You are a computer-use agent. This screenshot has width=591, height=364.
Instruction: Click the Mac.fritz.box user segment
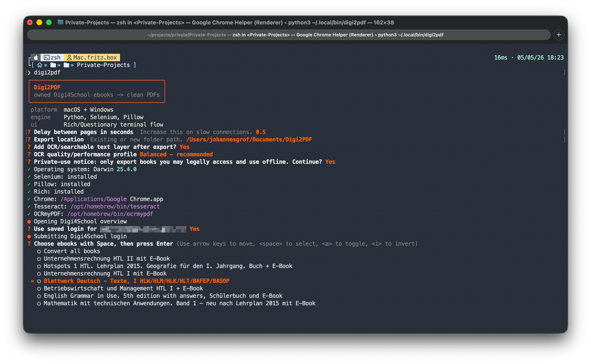(92, 57)
